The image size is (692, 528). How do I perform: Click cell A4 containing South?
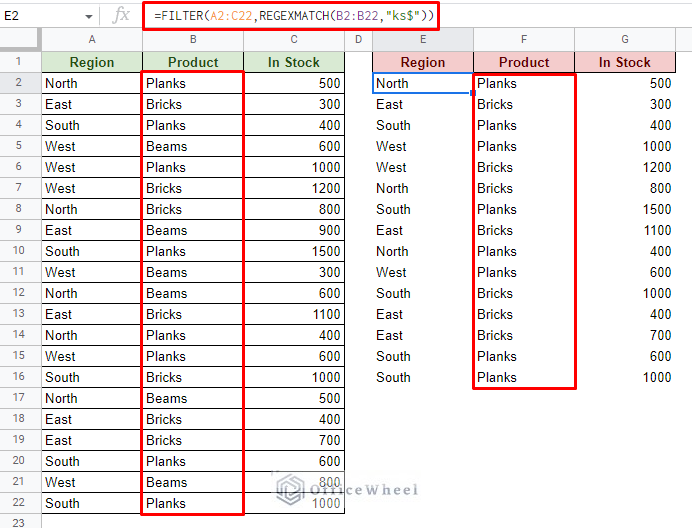(92, 125)
